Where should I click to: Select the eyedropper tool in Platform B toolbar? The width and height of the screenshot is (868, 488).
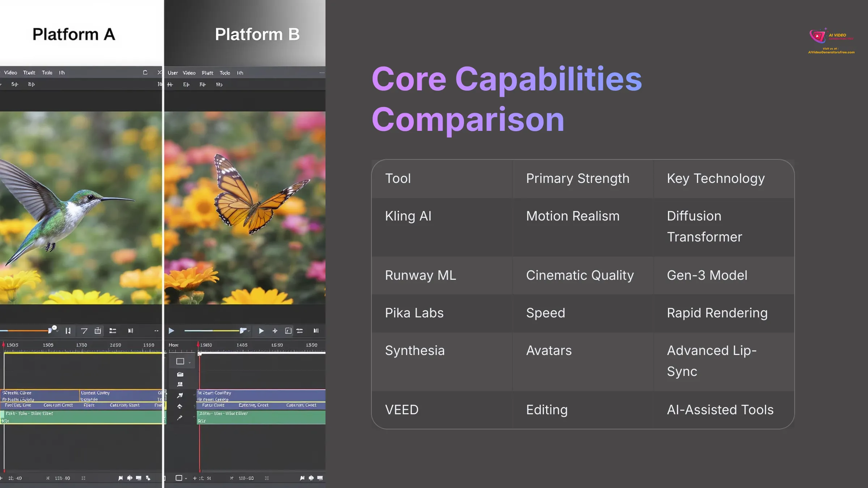click(180, 418)
